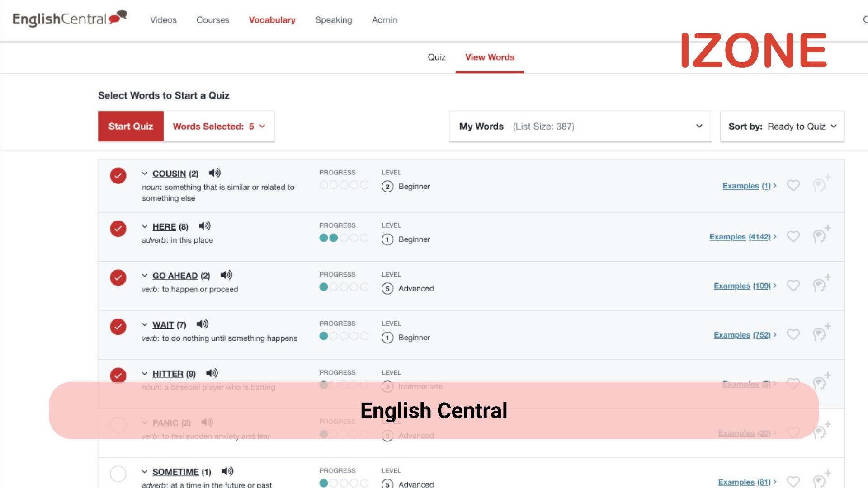Click the level 1 badge for WAIT

[387, 338]
